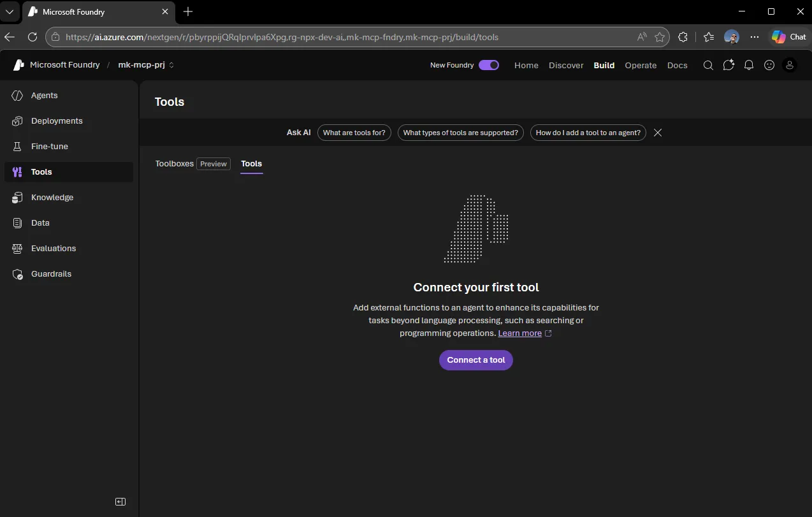
Task: Go to the Discover nav item
Action: click(566, 65)
